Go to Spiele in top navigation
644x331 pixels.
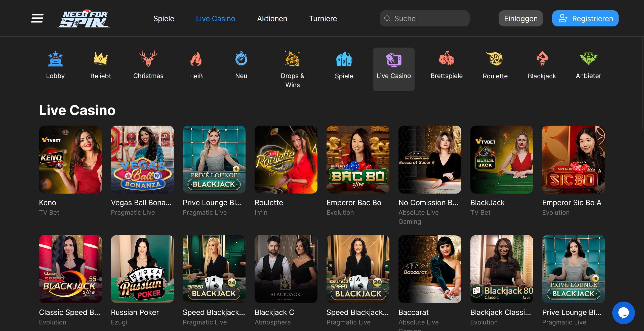[x=164, y=18]
